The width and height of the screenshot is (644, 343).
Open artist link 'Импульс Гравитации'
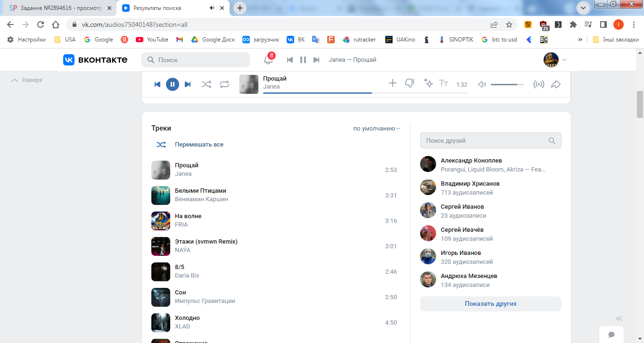[x=205, y=301]
